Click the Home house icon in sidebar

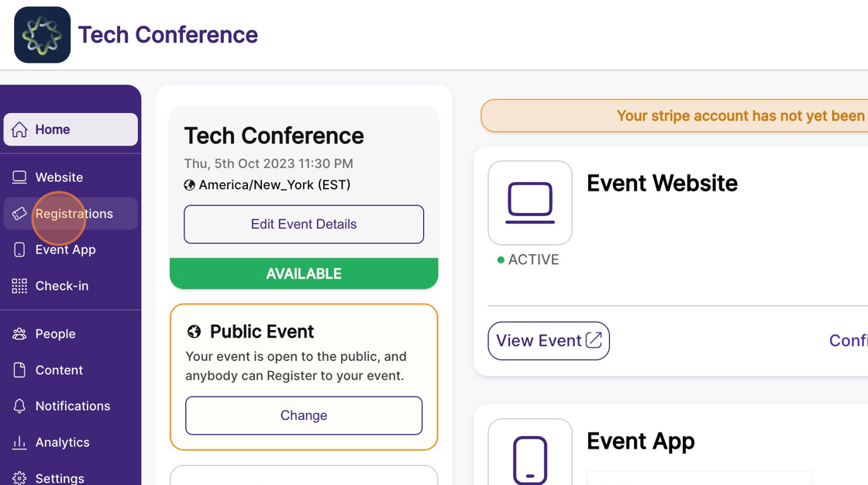19,129
